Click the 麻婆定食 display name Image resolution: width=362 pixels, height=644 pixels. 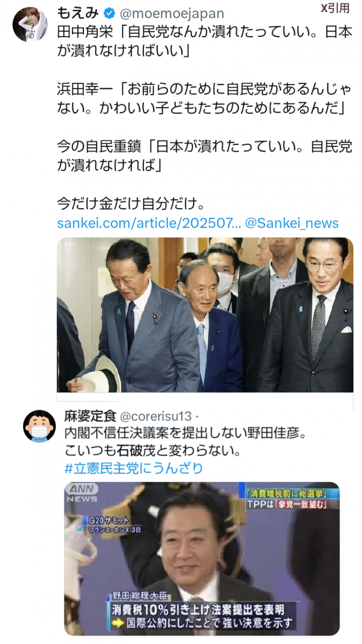click(x=89, y=416)
